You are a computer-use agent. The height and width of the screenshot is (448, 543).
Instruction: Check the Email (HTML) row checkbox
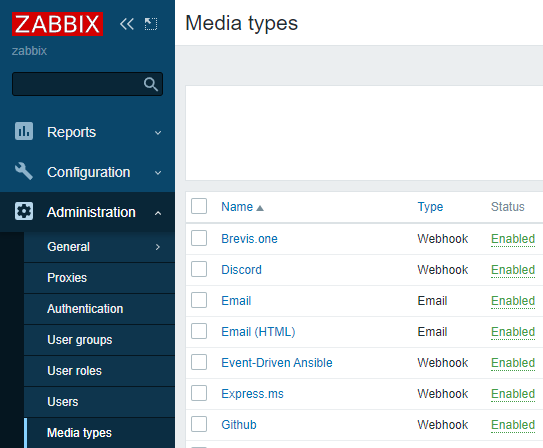click(199, 331)
